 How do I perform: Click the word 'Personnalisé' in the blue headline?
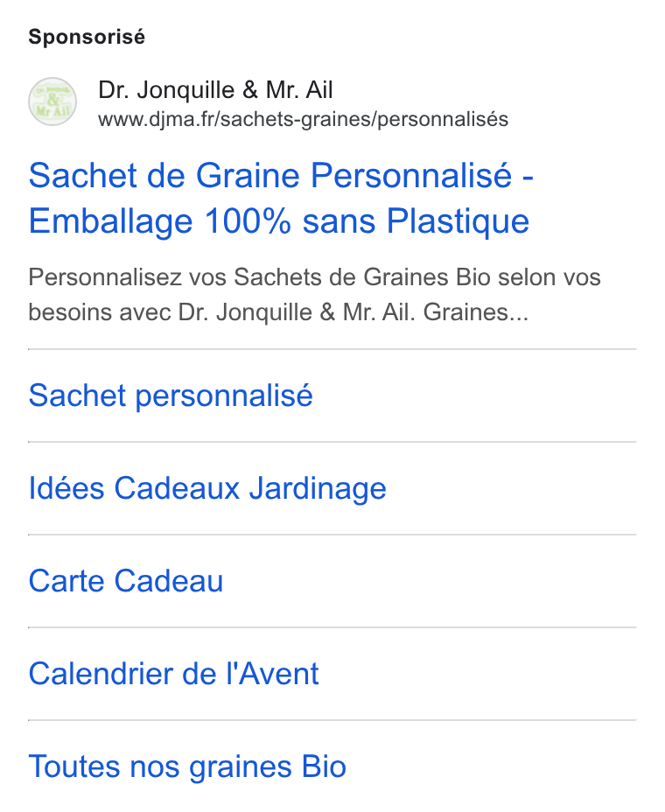coord(411,176)
